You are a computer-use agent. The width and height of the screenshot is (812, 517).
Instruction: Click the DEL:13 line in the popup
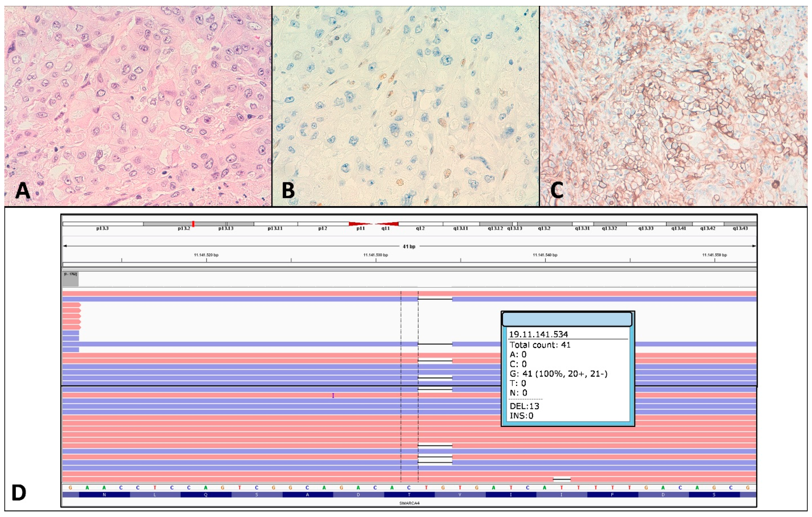[525, 406]
